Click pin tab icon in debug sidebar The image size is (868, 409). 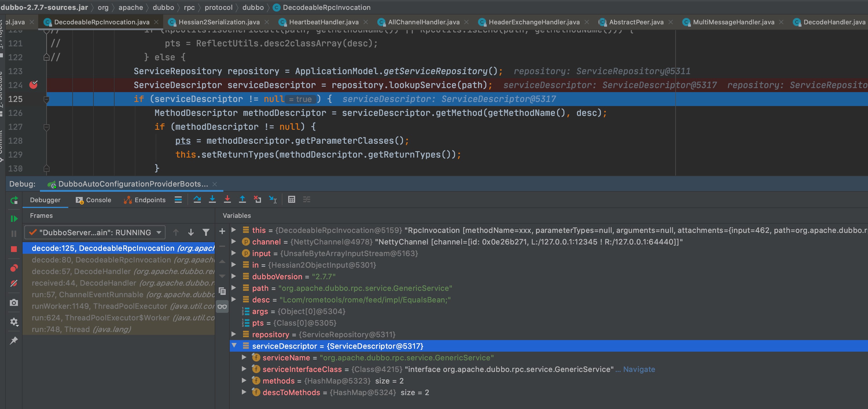pyautogui.click(x=14, y=341)
